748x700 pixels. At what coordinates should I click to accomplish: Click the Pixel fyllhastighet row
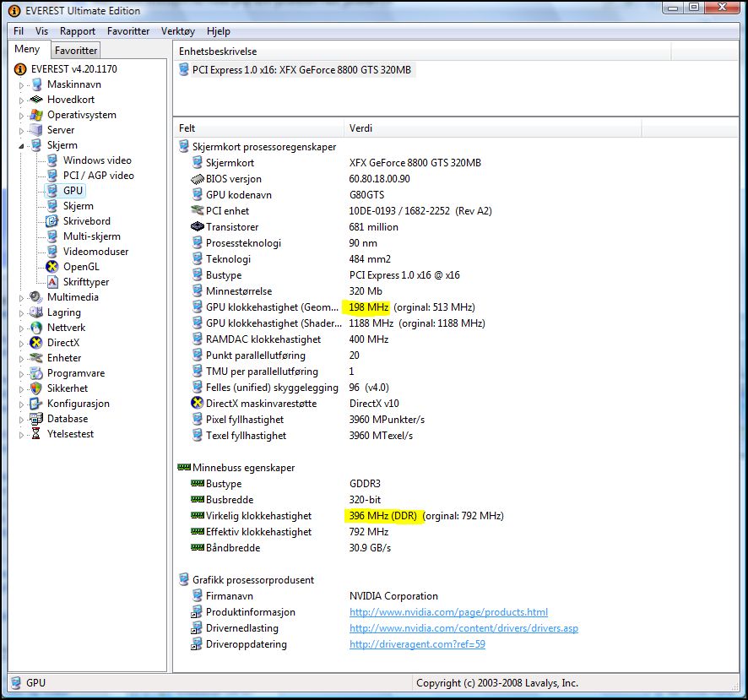[245, 420]
